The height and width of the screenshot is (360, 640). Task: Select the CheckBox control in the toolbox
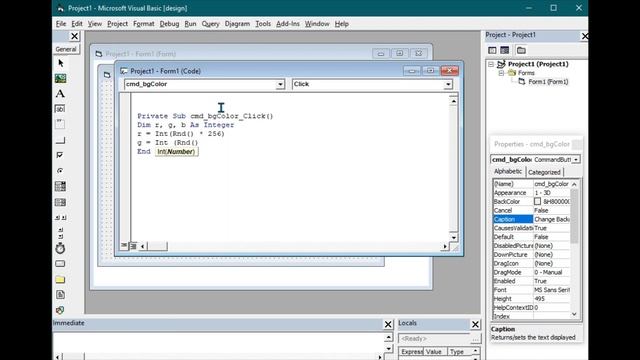[60, 155]
